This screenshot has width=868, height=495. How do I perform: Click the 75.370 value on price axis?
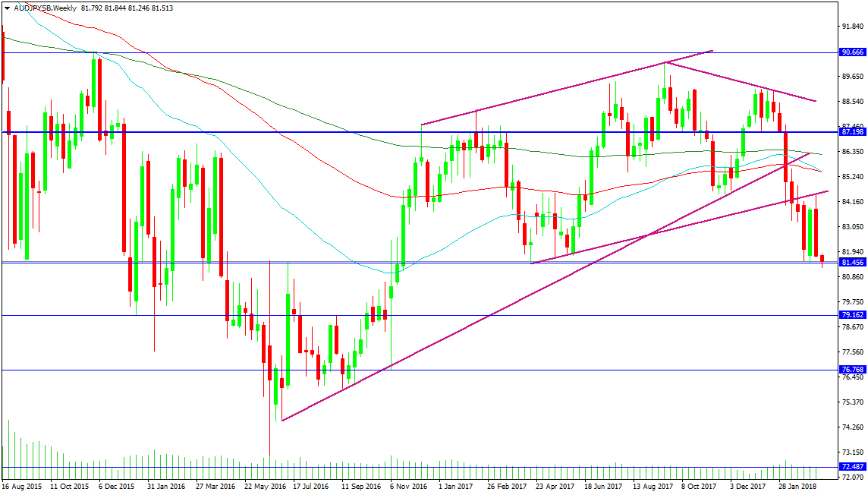pyautogui.click(x=853, y=402)
